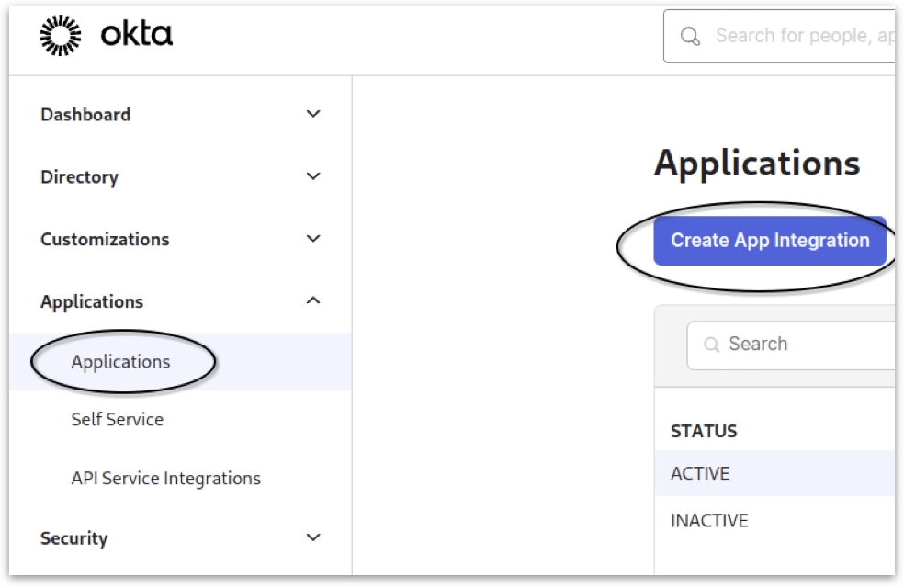Click magnifier icon in applications Search box
The image size is (904, 588).
(x=711, y=345)
